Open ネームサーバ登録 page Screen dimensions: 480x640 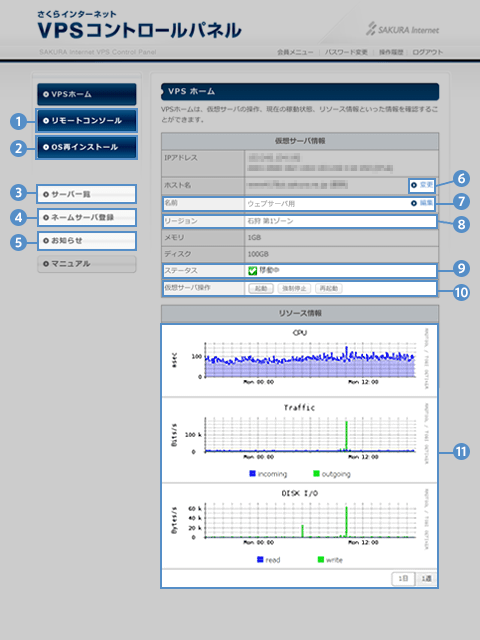pos(87,217)
